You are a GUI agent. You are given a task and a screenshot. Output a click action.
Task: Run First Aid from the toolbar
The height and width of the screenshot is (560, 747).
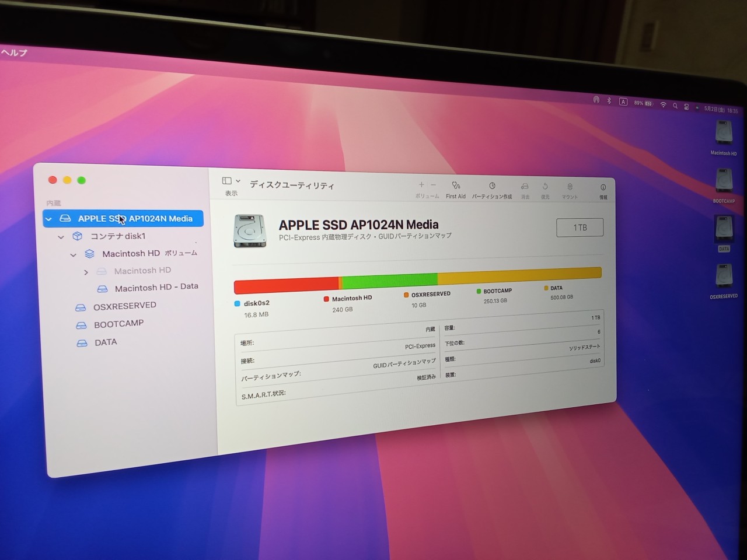pos(456,190)
